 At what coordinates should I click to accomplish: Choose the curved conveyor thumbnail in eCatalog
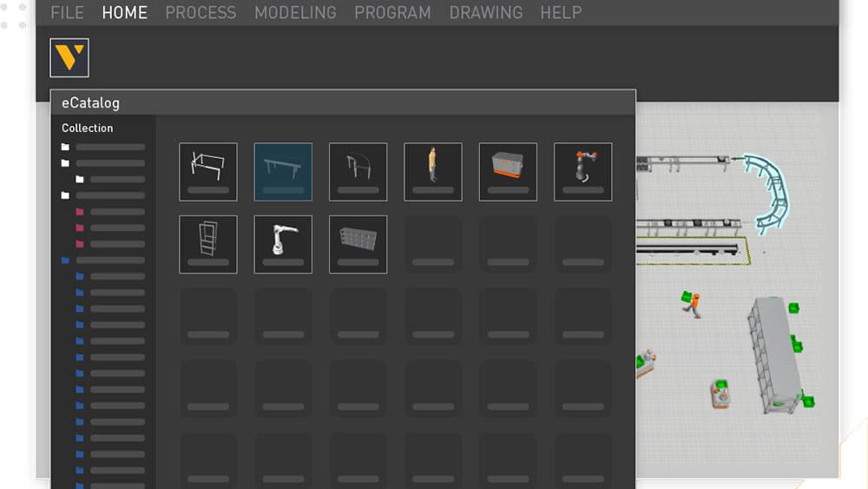(x=358, y=172)
